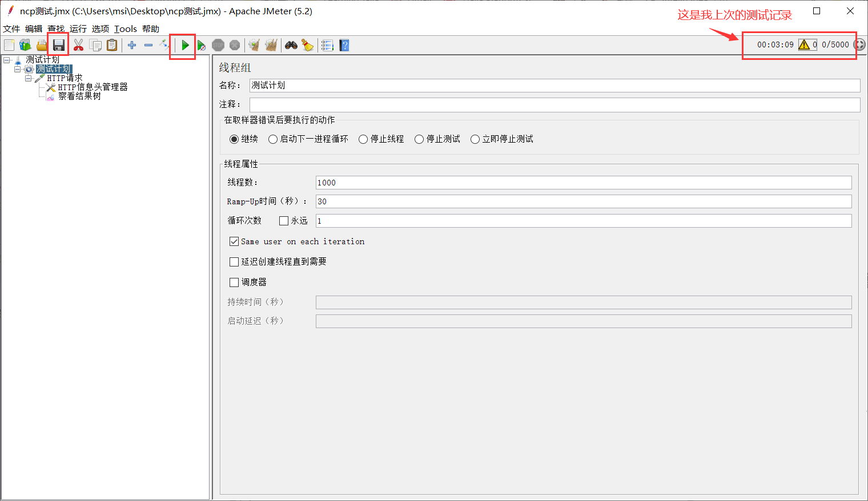This screenshot has height=501, width=868.
Task: Click the Paste clipboard icon
Action: (x=112, y=45)
